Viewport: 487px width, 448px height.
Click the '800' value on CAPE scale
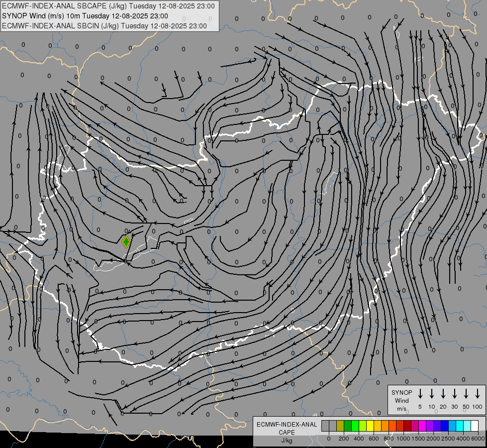click(x=389, y=439)
